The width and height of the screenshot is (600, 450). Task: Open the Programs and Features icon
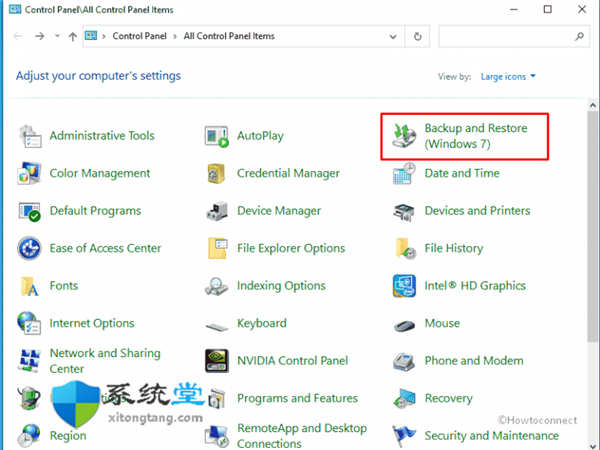pos(218,399)
